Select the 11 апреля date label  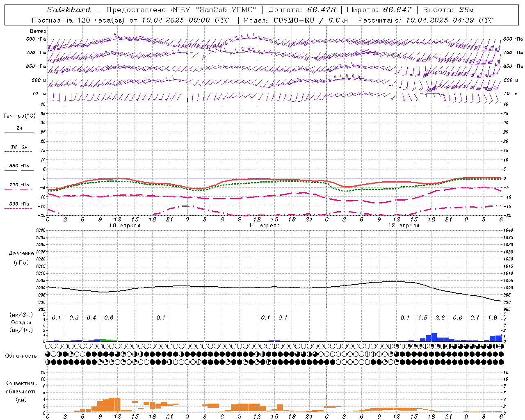click(x=264, y=226)
